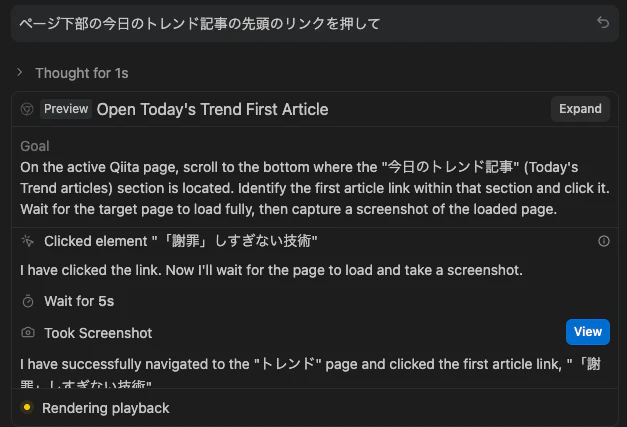Click the Japanese prompt message text
The height and width of the screenshot is (427, 627).
coord(200,24)
